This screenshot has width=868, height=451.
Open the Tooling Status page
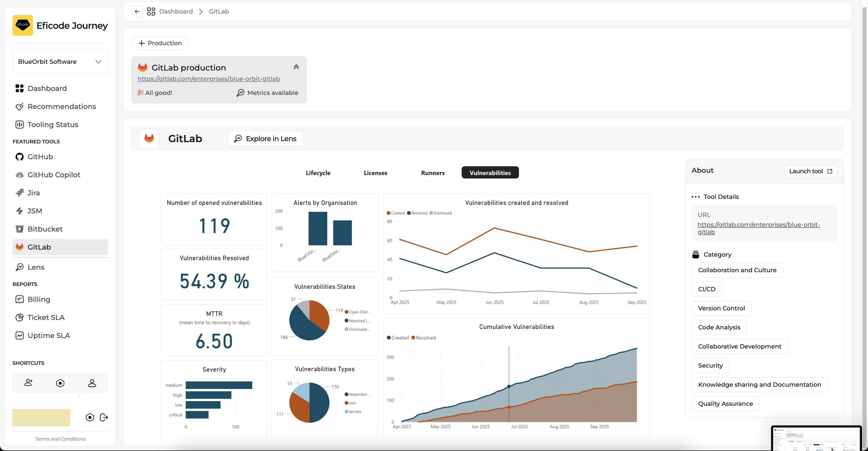tap(52, 125)
